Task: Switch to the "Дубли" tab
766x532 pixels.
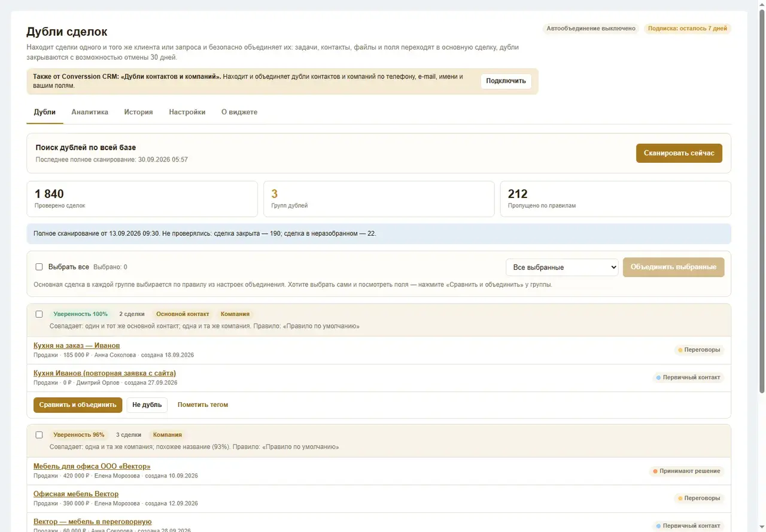Action: [x=45, y=112]
